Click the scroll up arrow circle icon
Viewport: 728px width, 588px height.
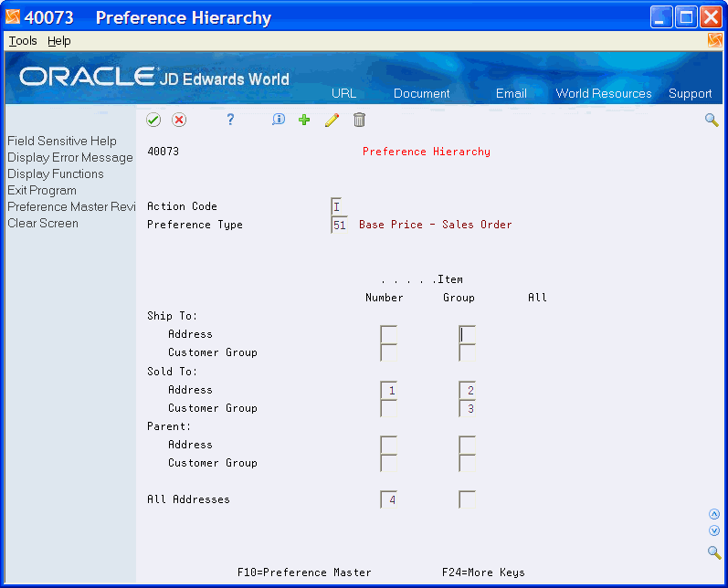coord(714,514)
